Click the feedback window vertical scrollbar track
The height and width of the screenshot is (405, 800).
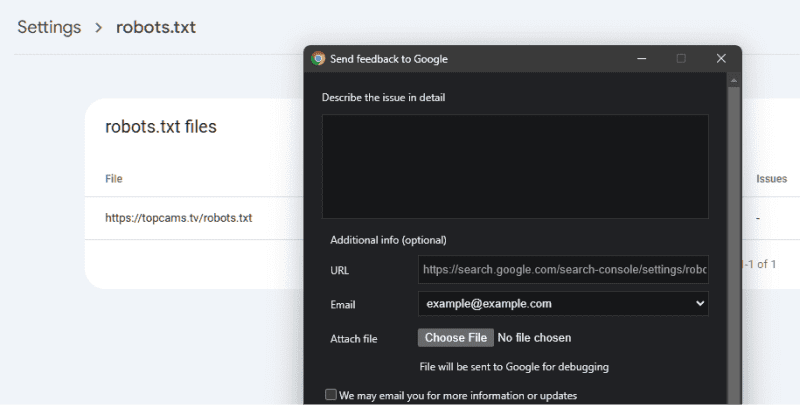(x=734, y=245)
